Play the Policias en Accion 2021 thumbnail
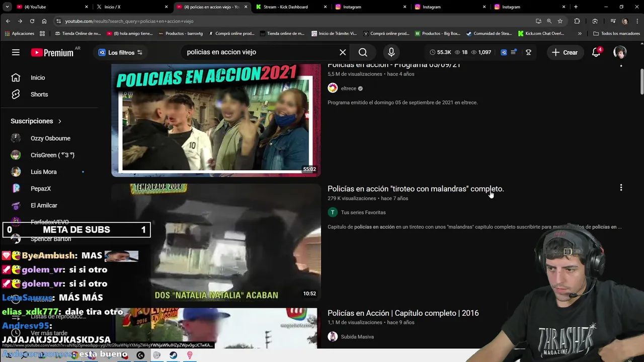 click(216, 120)
